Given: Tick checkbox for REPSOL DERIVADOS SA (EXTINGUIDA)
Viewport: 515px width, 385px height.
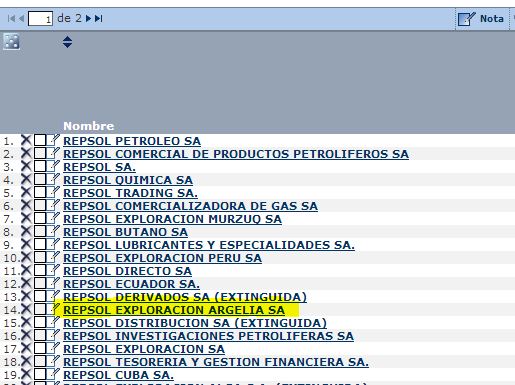Looking at the screenshot, I should coord(40,296).
